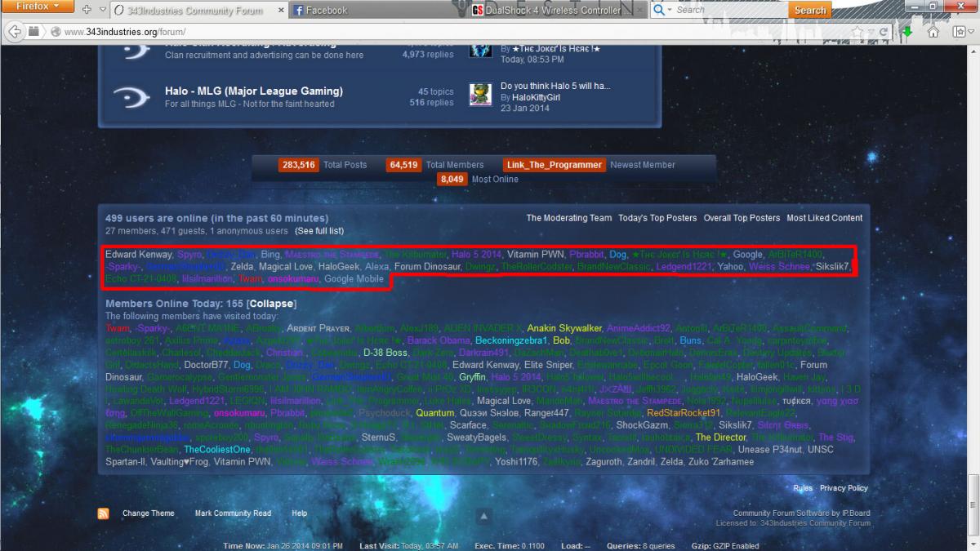Image resolution: width=980 pixels, height=551 pixels.
Task: Click the 'Gzip: GZIP Enabled' footer stat
Action: pyautogui.click(x=724, y=545)
